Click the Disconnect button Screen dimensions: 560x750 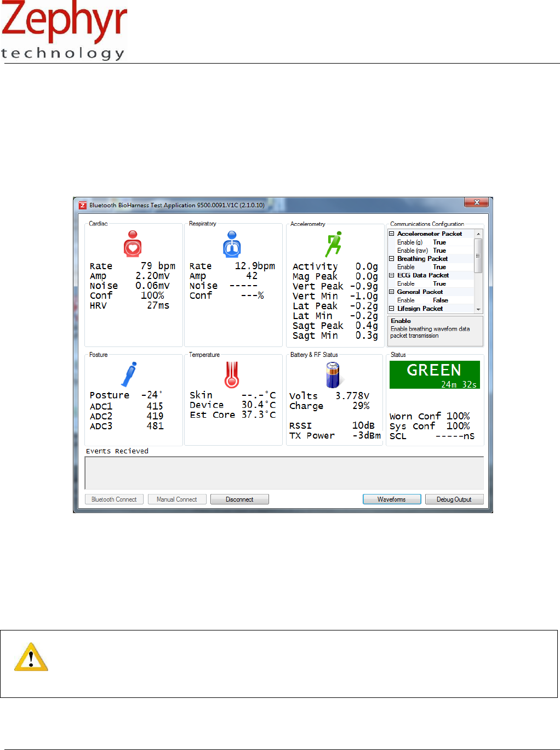(x=239, y=499)
